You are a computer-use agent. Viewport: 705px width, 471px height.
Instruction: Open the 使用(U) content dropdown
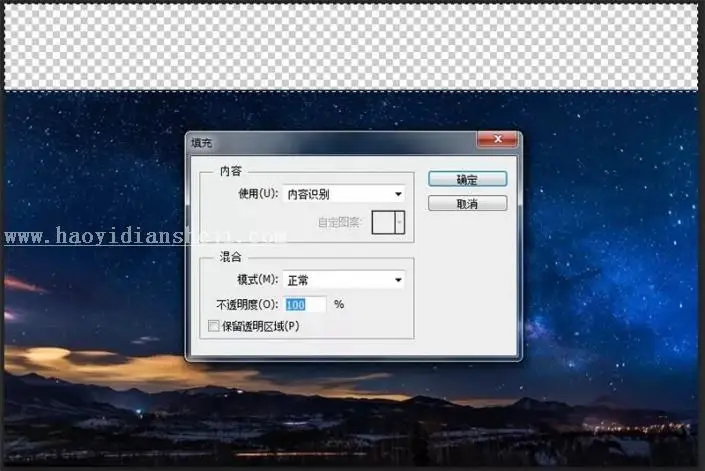344,194
